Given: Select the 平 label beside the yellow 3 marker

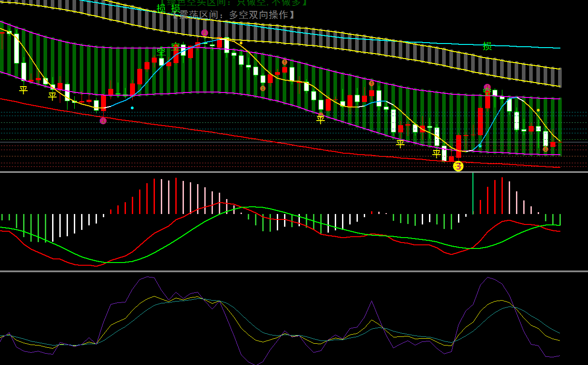Looking at the screenshot, I should (436, 154).
